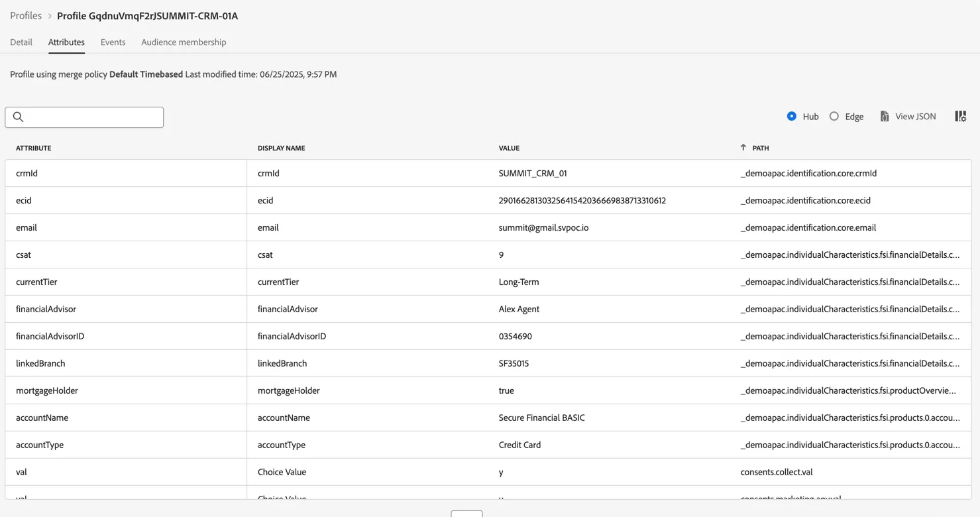Screen dimensions: 980x517
Task: Select the mortgageHolder true value
Action: coord(506,390)
